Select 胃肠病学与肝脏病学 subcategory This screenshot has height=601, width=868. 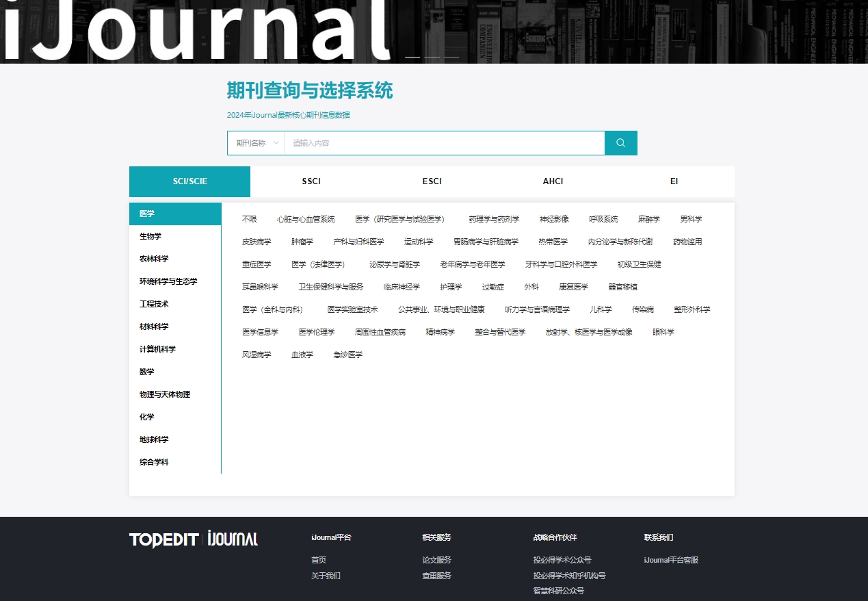click(x=486, y=242)
